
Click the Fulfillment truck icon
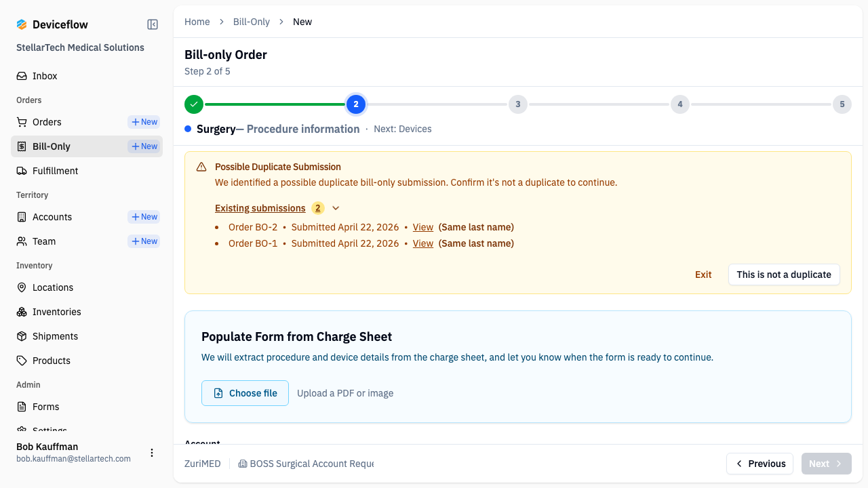22,171
